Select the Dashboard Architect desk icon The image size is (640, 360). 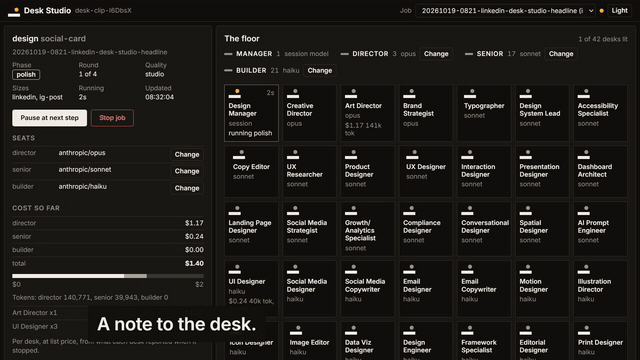pos(584,155)
